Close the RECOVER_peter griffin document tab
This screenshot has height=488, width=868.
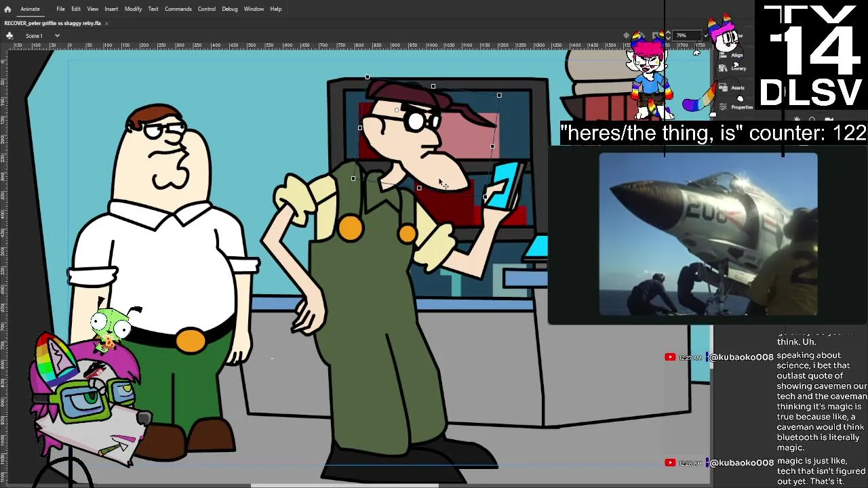(x=106, y=23)
